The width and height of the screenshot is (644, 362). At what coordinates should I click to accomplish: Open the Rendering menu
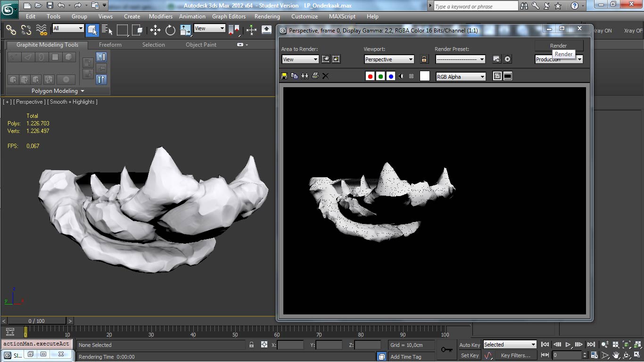coord(267,16)
